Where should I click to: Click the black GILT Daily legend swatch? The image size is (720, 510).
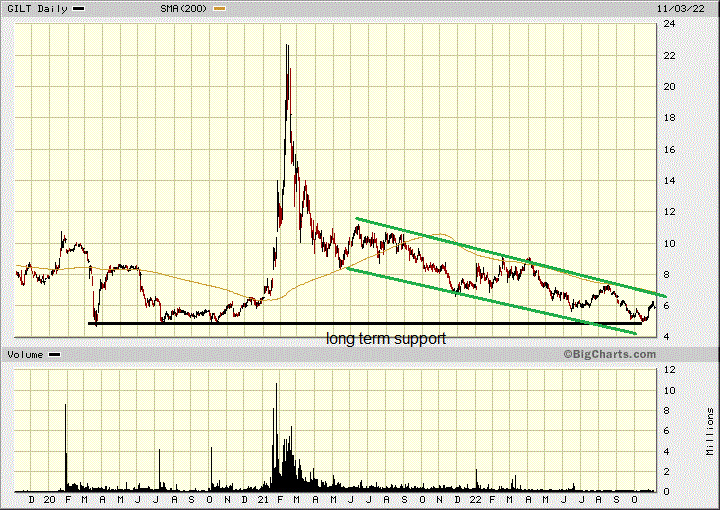(79, 9)
